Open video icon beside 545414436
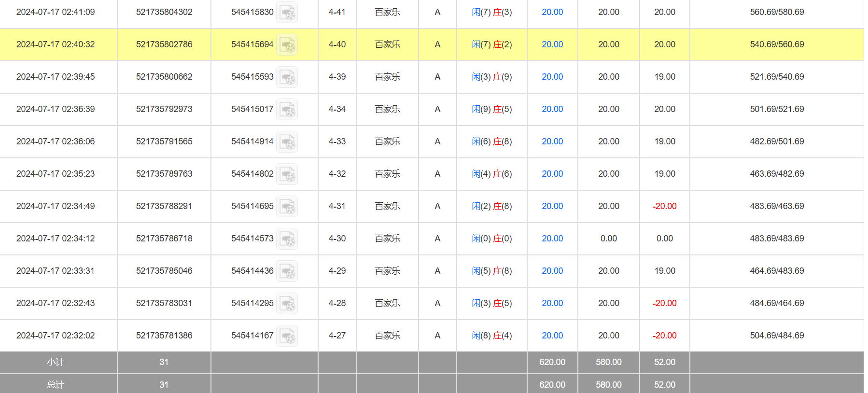Screen dimensions: 868x393 pyautogui.click(x=287, y=271)
